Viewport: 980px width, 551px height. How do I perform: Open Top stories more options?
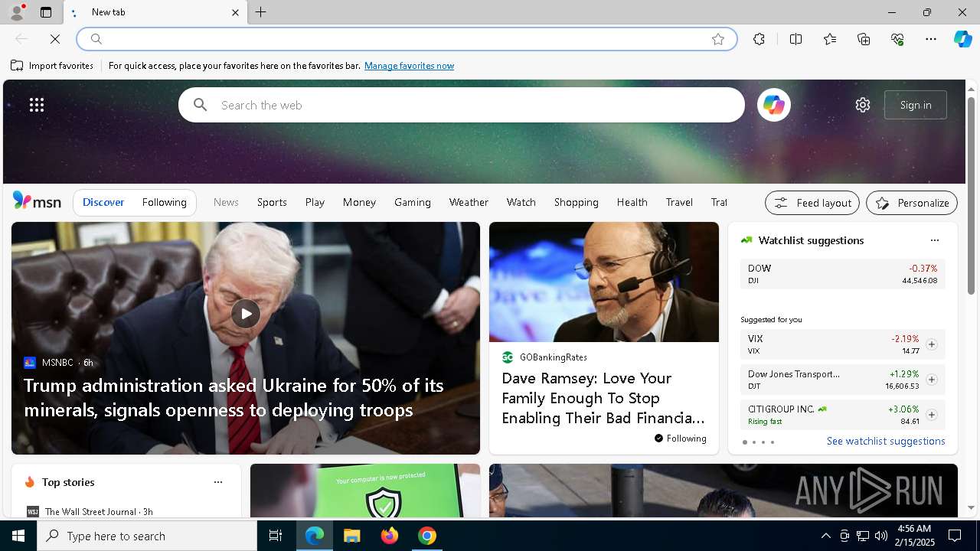tap(217, 482)
